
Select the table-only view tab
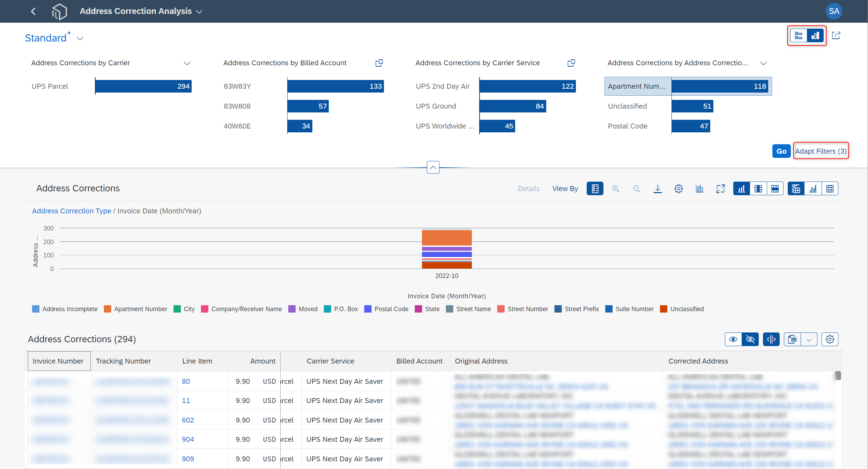(x=830, y=189)
